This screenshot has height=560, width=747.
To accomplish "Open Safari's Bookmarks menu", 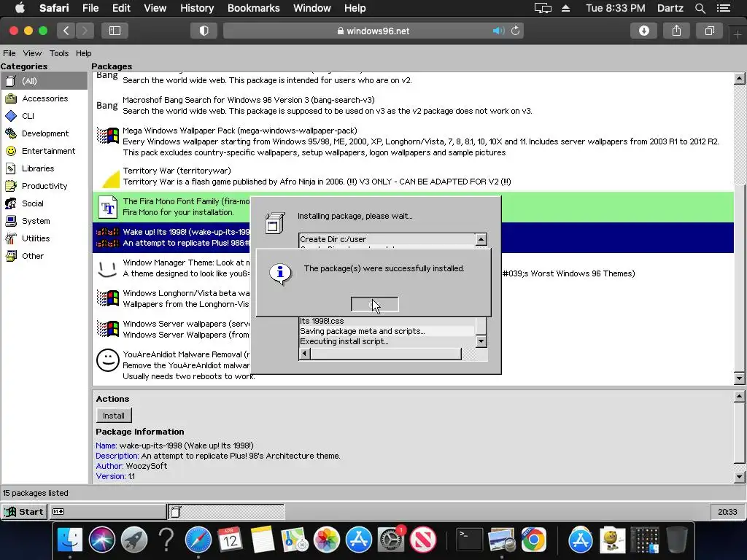I will 253,8.
